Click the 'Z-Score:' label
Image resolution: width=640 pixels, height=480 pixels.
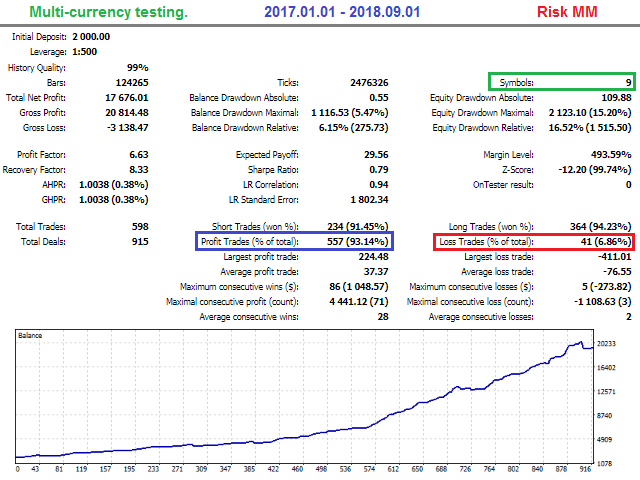518,170
